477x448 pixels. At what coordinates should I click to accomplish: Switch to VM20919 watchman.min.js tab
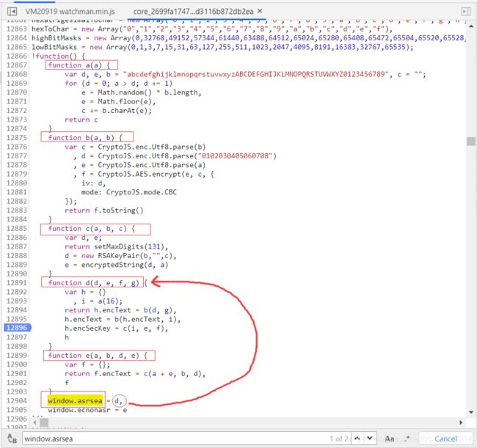click(x=70, y=12)
